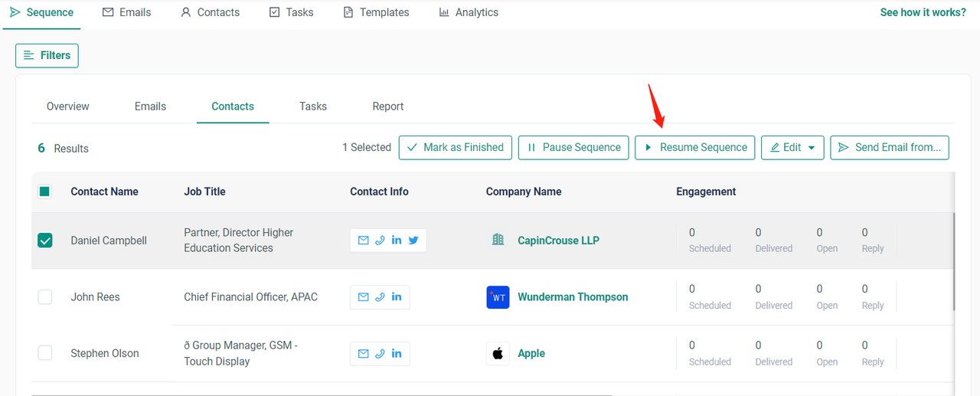Click the vertical scrollbar of the contacts table
The height and width of the screenshot is (396, 980).
pyautogui.click(x=954, y=260)
